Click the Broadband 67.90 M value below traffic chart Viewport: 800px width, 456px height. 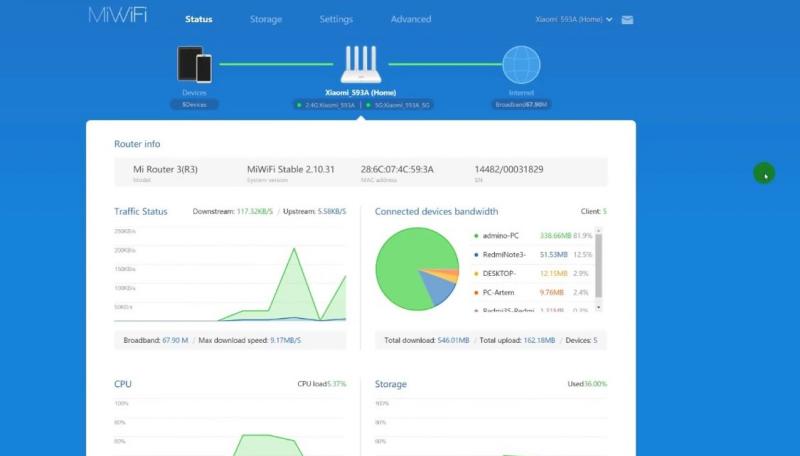pos(175,340)
